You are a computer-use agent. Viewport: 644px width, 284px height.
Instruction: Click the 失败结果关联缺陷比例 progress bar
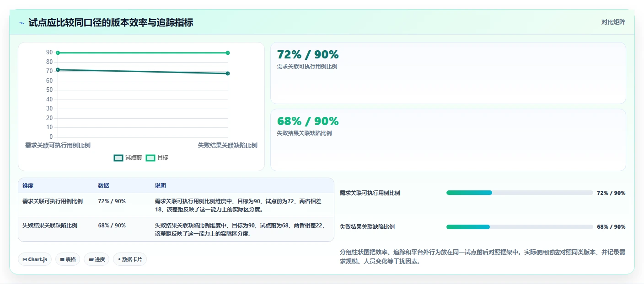click(x=520, y=227)
